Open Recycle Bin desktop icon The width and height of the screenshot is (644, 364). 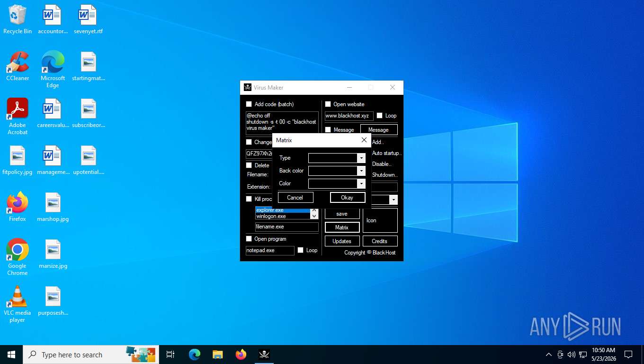[18, 19]
